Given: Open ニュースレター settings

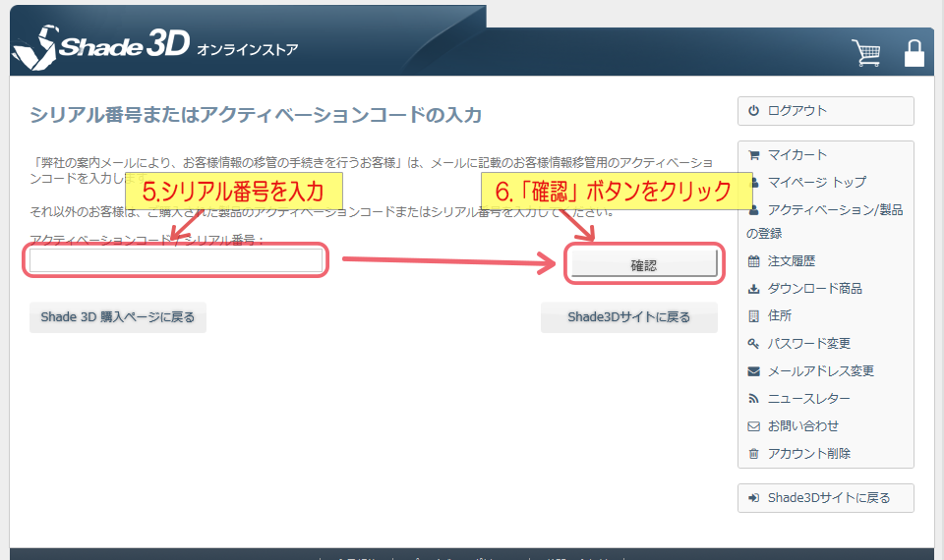Looking at the screenshot, I should (808, 399).
